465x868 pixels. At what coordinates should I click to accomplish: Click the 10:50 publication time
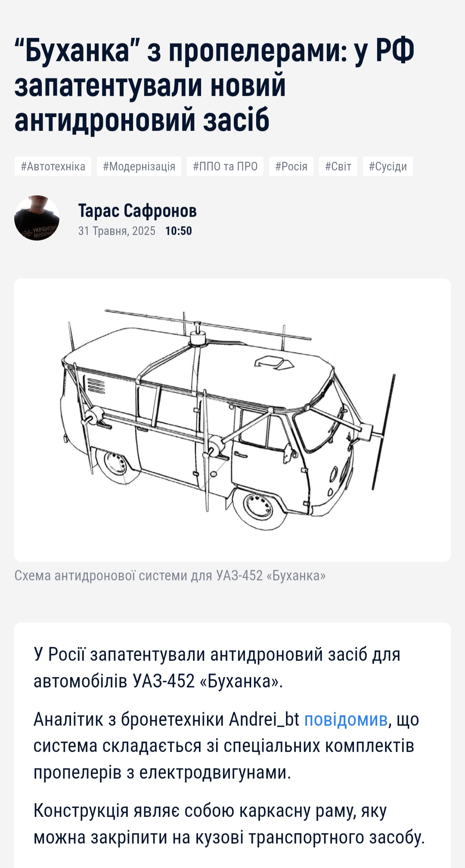click(x=179, y=231)
